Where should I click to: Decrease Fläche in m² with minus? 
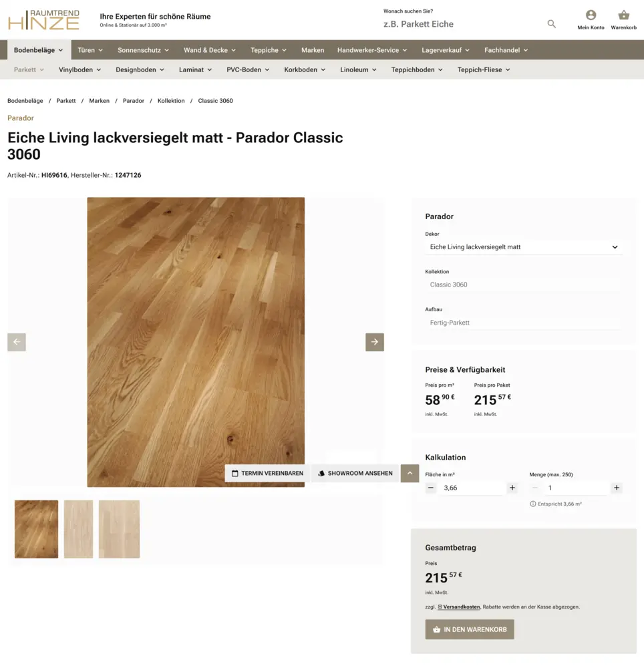coord(431,488)
